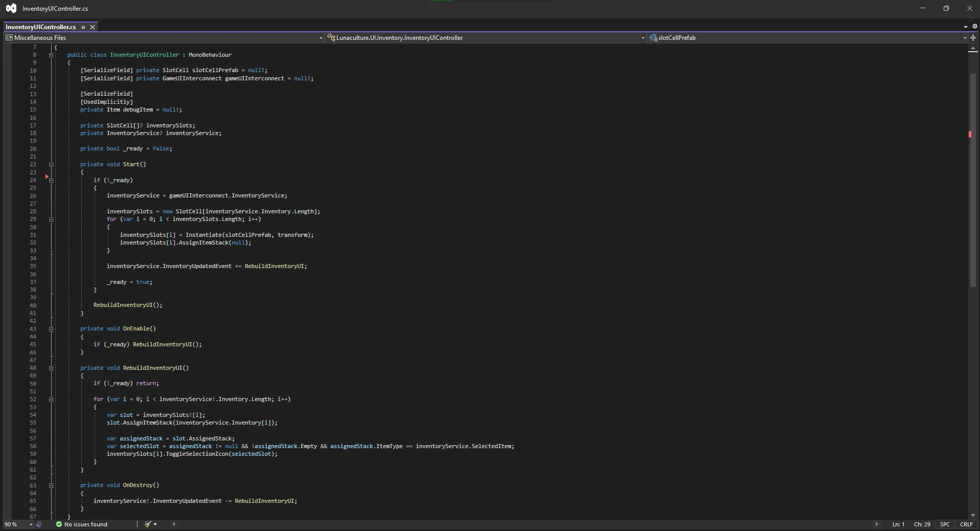The image size is (980, 531).
Task: Click the purple IntelliCode icon in status strip
Action: tap(39, 524)
